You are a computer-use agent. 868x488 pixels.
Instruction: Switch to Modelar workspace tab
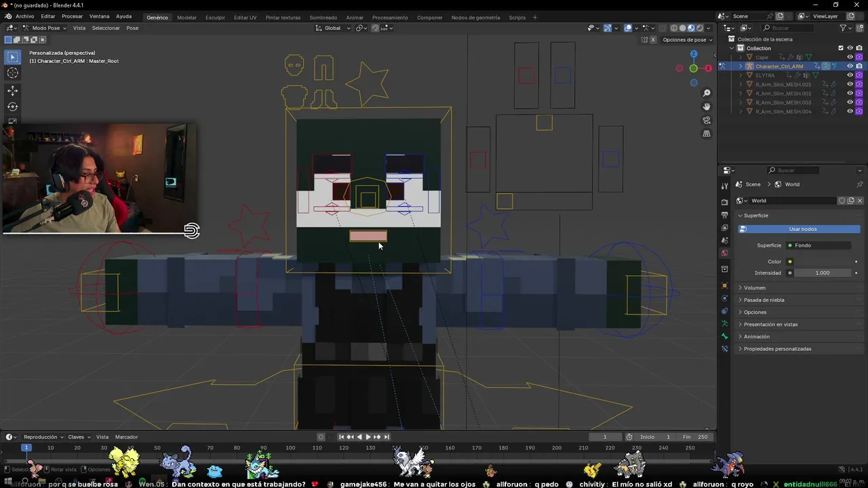(x=186, y=17)
